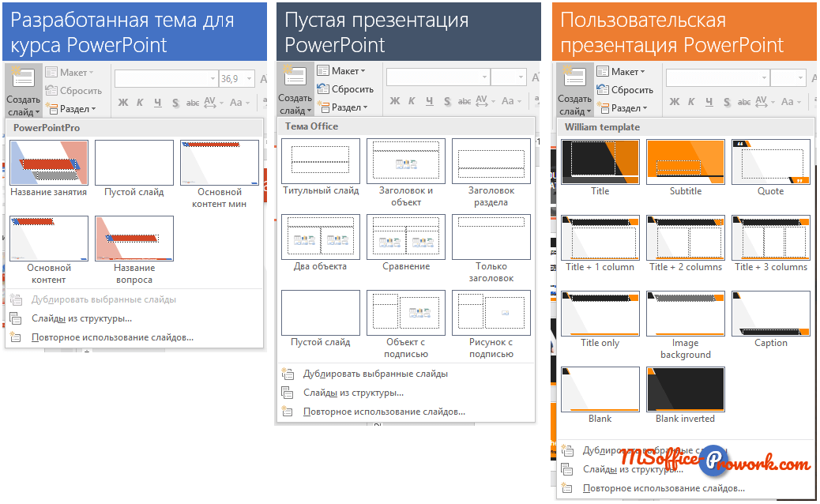The height and width of the screenshot is (504, 820).
Task: Apply text shadow in William template panel
Action: point(727,103)
